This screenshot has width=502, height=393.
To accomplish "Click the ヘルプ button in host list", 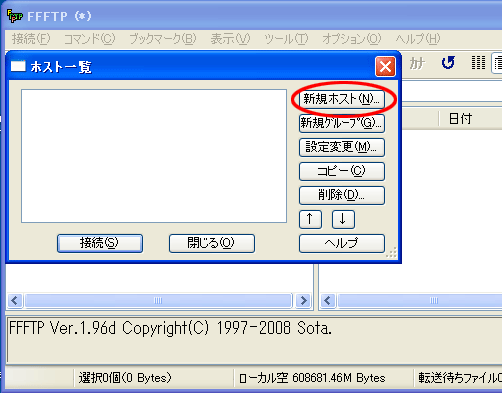I will tap(342, 243).
